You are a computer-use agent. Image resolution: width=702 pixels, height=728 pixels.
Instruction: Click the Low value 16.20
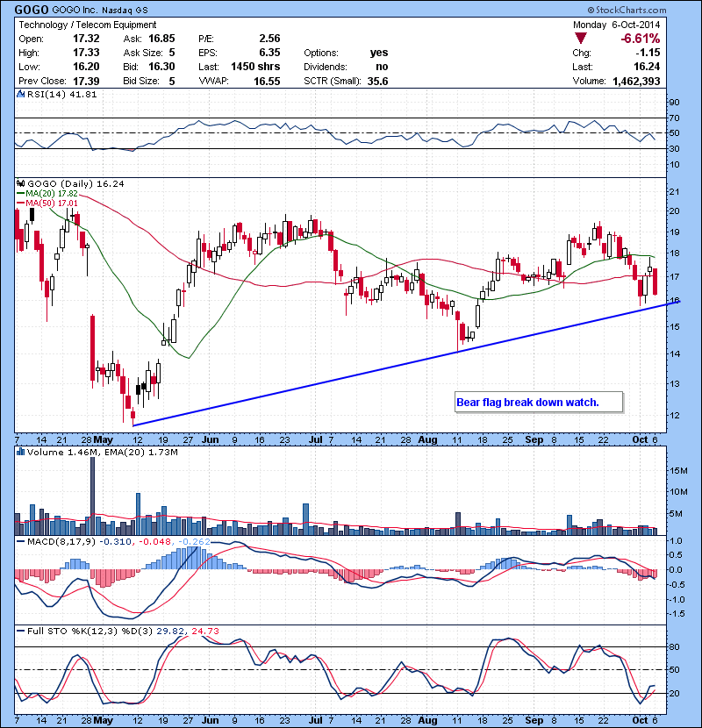pyautogui.click(x=86, y=67)
